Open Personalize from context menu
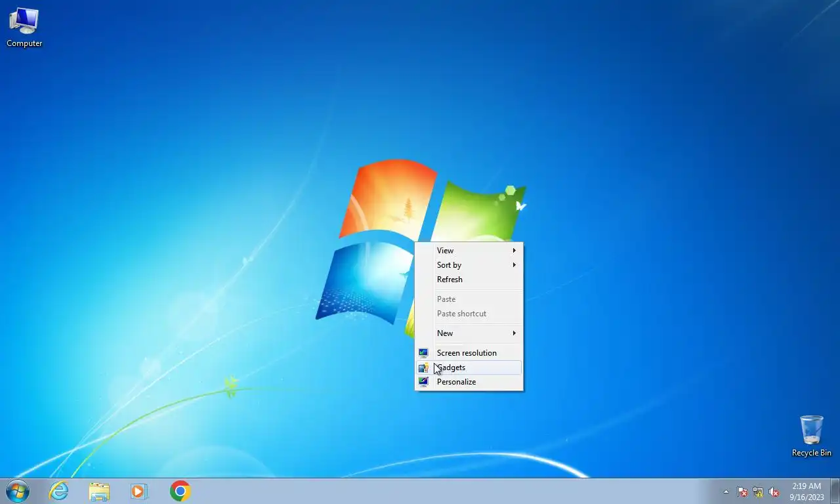This screenshot has height=504, width=840. pyautogui.click(x=469, y=382)
